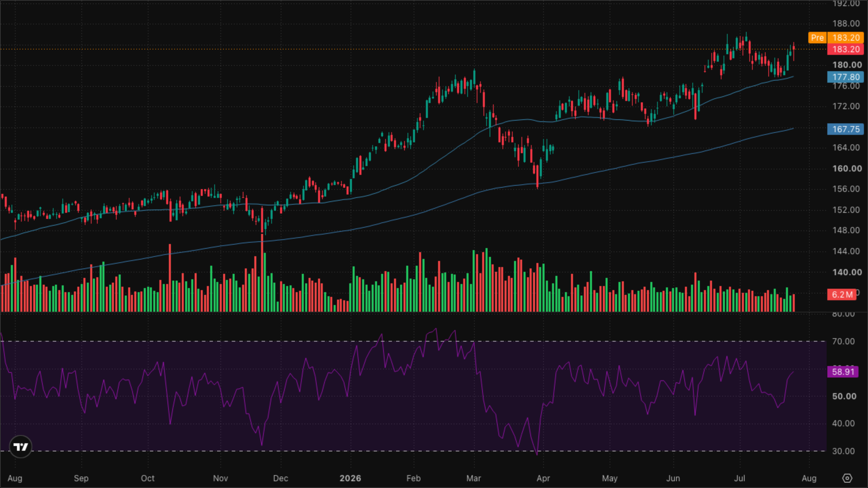Viewport: 868px width, 488px height.
Task: Click the Jul time axis label
Action: [739, 478]
